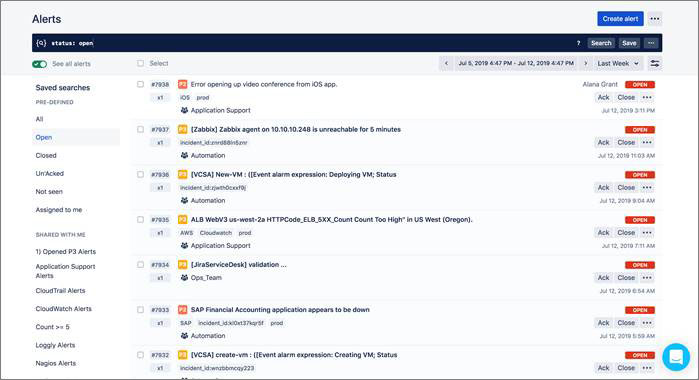Viewport: 699px width, 380px height.
Task: Click the Search button
Action: (601, 43)
